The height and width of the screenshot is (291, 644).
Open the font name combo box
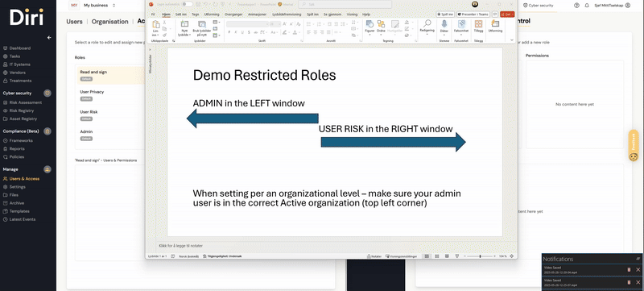click(x=247, y=24)
